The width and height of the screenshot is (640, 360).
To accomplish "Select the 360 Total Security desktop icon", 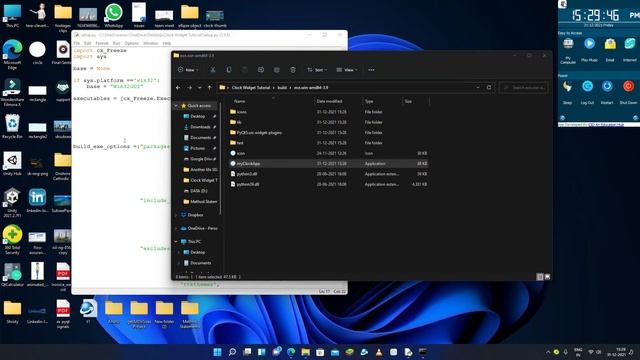I will [12, 240].
